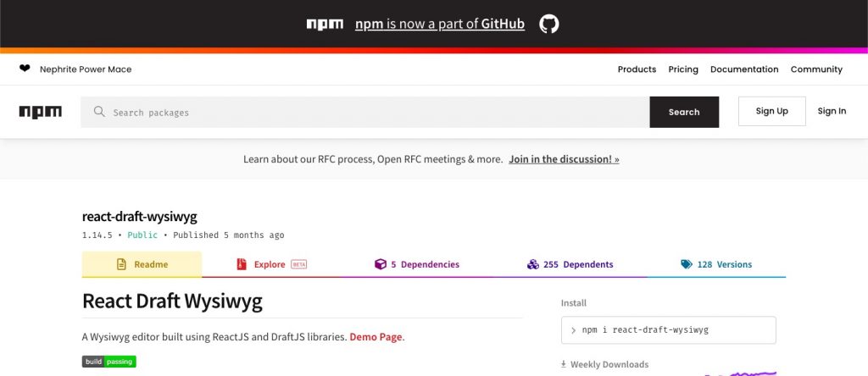Click the BETA label badge

[x=299, y=264]
